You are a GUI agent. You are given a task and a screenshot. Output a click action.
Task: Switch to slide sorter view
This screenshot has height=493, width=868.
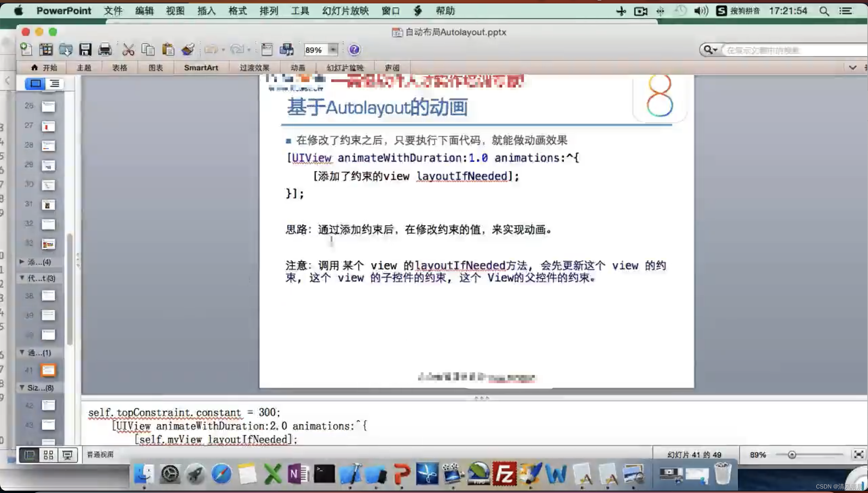(48, 455)
